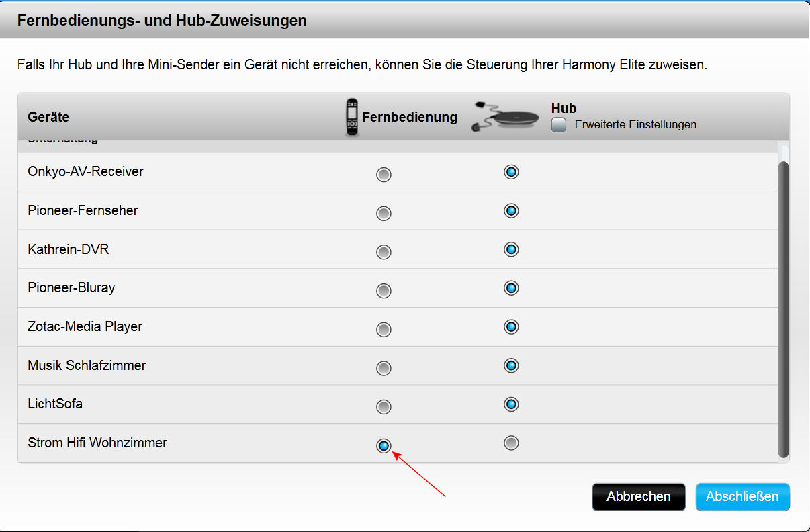
Task: Select Fernbedienung for Onkyo-AV-Receiver
Action: (384, 175)
